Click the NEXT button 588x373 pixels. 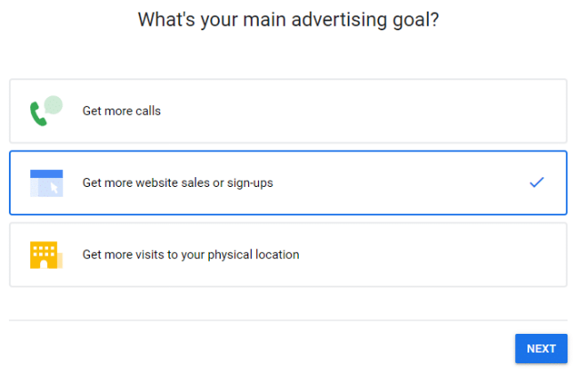[x=541, y=349]
